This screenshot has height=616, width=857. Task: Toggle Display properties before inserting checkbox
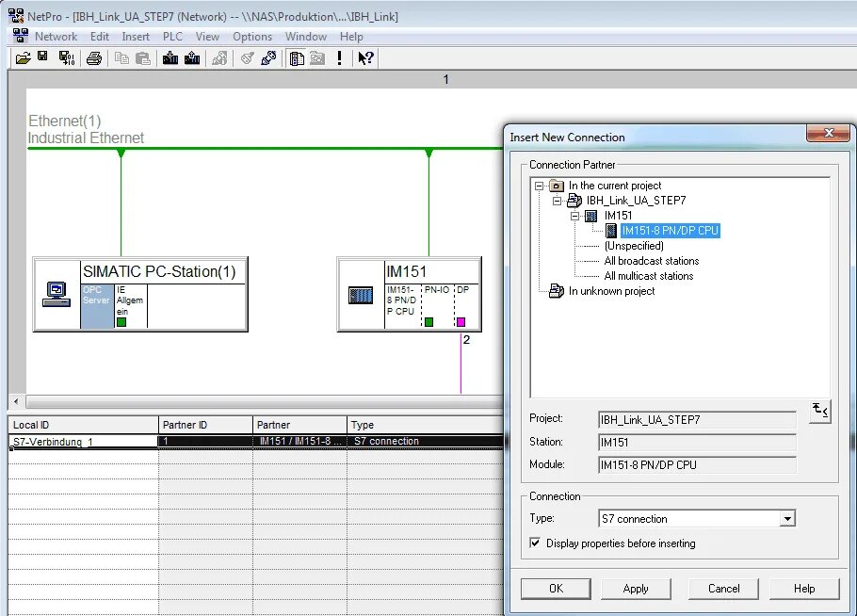pyautogui.click(x=535, y=543)
